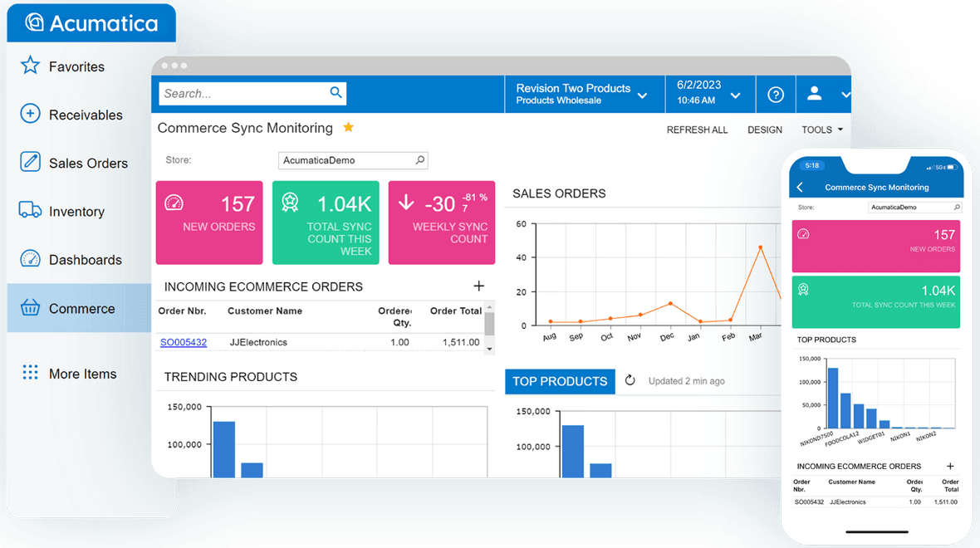980x548 pixels.
Task: Open the TOOLS dropdown menu
Action: (822, 130)
